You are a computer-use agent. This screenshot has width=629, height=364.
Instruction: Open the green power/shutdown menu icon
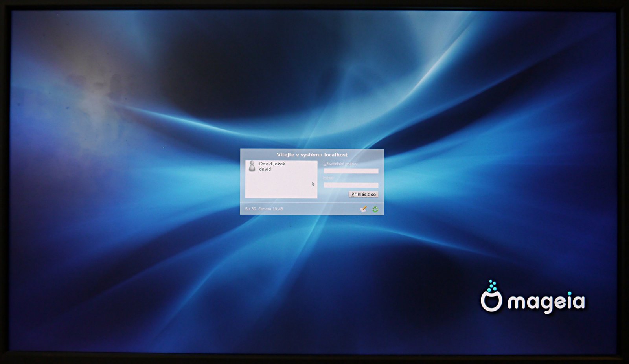[375, 209]
